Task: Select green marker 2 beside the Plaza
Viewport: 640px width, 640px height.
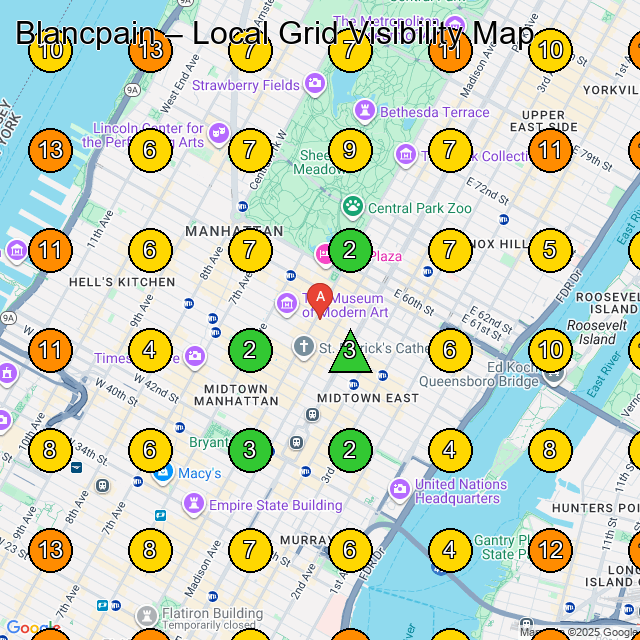Action: click(x=350, y=250)
